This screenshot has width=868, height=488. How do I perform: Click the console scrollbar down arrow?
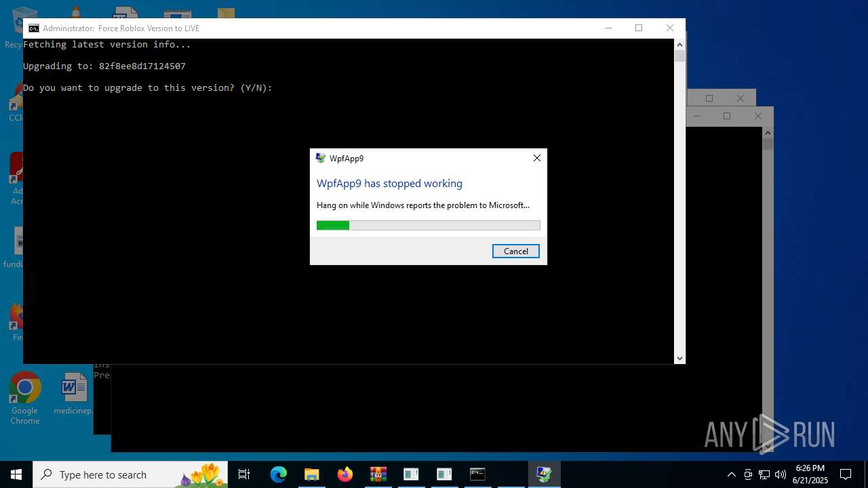[679, 358]
